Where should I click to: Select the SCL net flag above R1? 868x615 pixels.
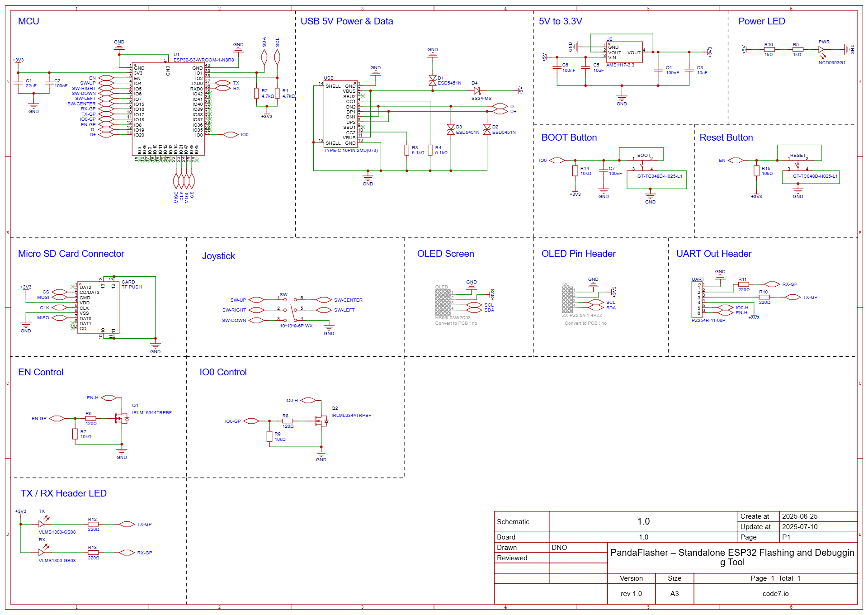click(277, 57)
